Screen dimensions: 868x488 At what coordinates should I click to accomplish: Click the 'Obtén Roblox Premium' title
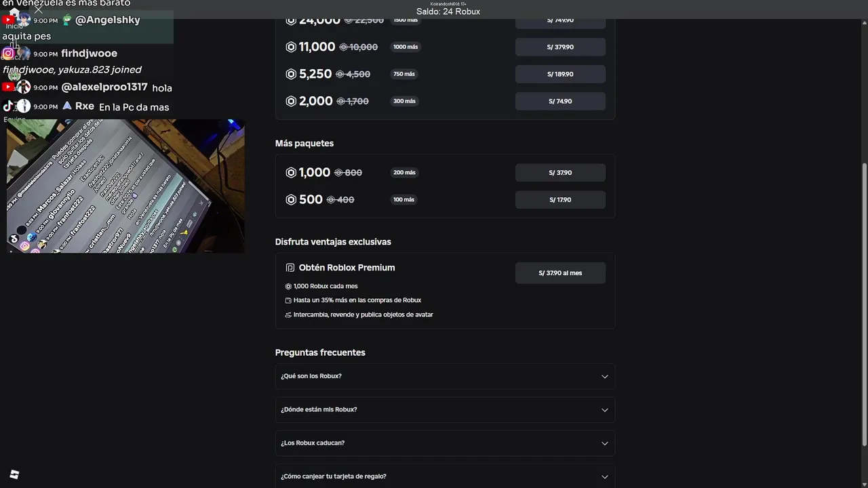pos(347,268)
